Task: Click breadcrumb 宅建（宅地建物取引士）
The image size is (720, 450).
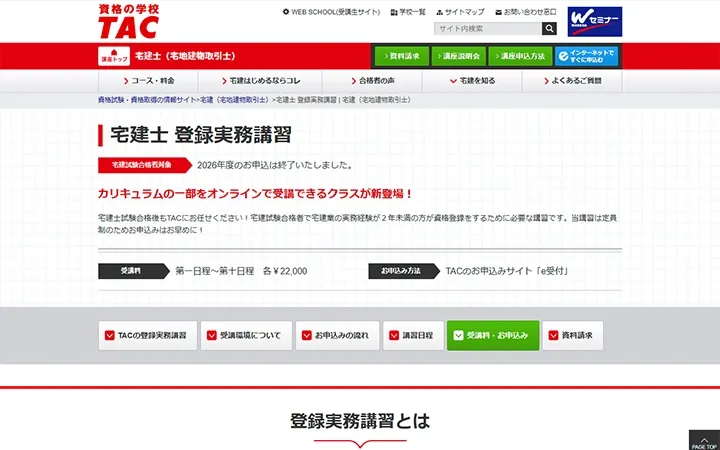Action: (x=235, y=100)
